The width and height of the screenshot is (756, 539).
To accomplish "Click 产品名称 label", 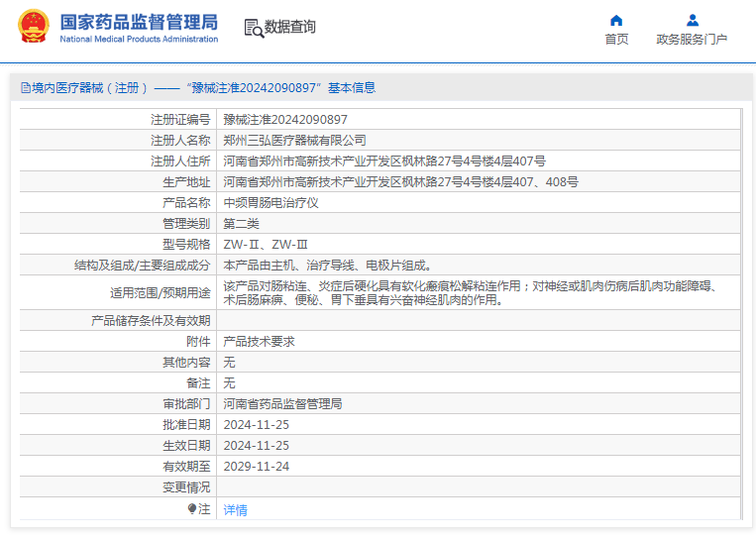I will click(186, 203).
